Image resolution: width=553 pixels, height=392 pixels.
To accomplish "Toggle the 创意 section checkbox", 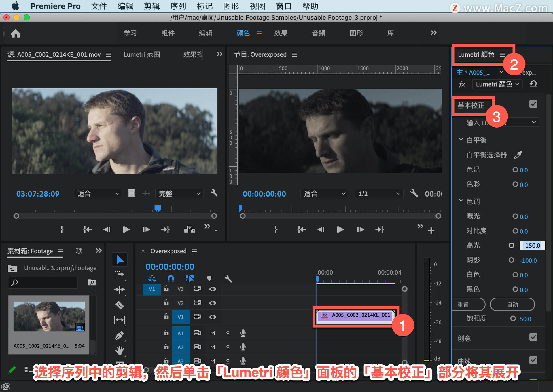I will (x=533, y=337).
